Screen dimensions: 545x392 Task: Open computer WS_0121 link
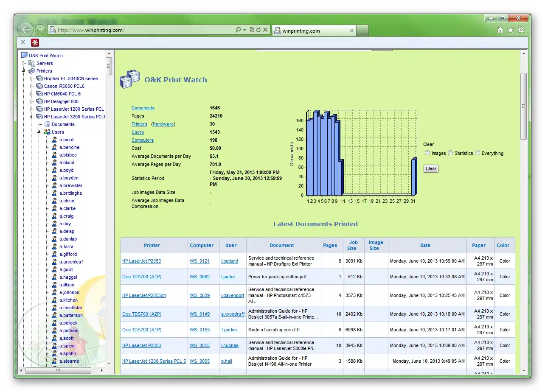(199, 261)
